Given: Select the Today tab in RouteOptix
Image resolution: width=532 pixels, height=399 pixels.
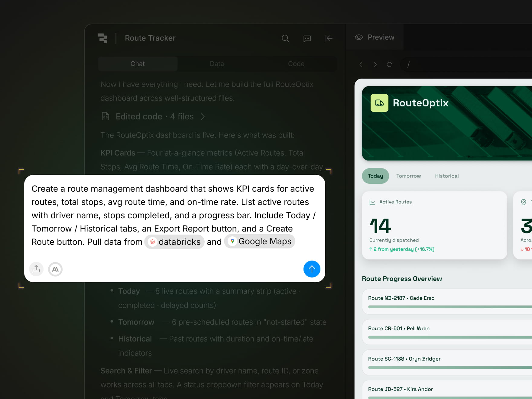Looking at the screenshot, I should (375, 176).
